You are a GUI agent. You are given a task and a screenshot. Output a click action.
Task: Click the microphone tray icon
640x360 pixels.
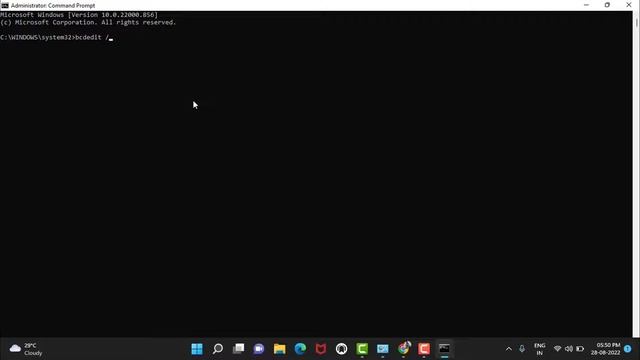[x=522, y=349]
